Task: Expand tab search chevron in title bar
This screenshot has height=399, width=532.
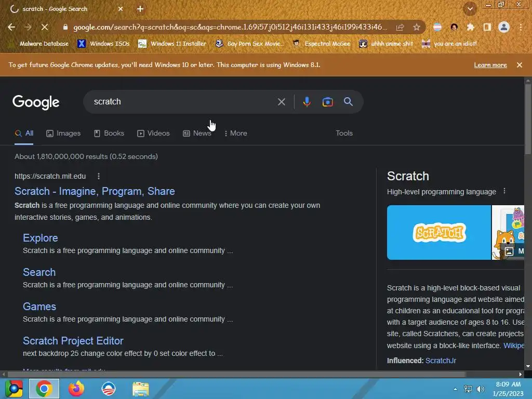Action: [470, 9]
